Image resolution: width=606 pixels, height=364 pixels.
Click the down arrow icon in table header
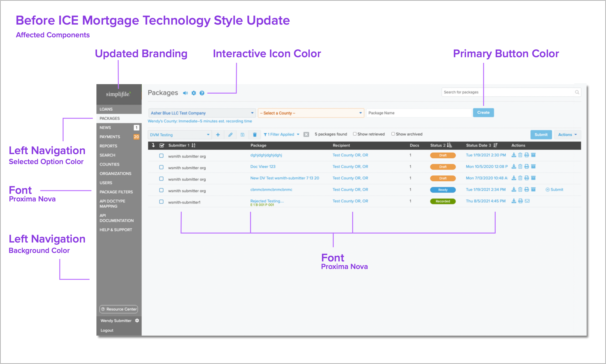[153, 145]
